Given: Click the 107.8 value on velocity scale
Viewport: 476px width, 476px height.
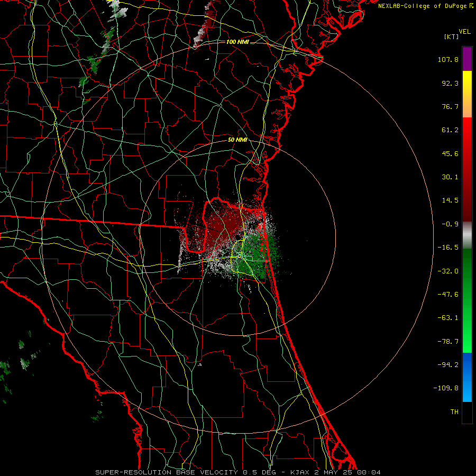Looking at the screenshot, I should pos(448,59).
